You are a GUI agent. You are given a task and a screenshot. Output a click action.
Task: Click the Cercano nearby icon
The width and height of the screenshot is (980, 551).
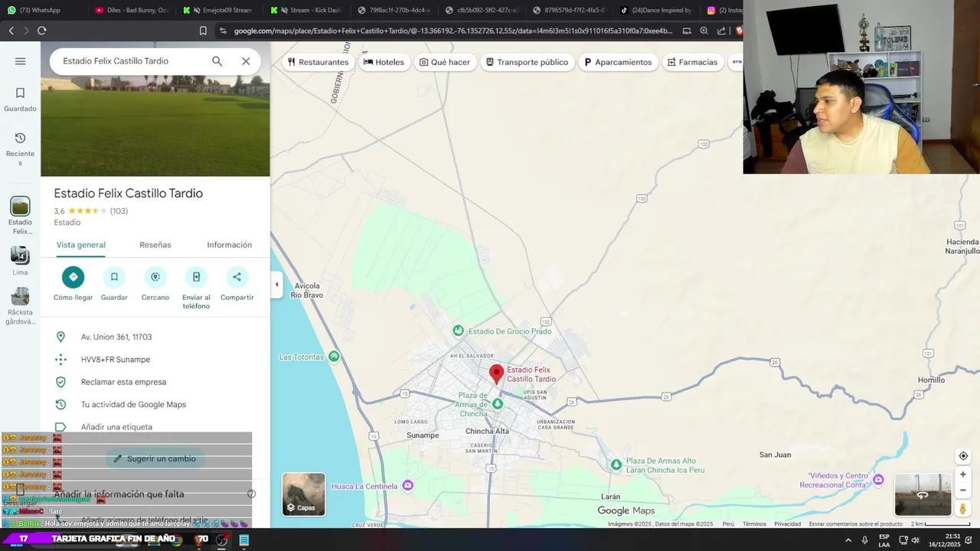(x=155, y=277)
